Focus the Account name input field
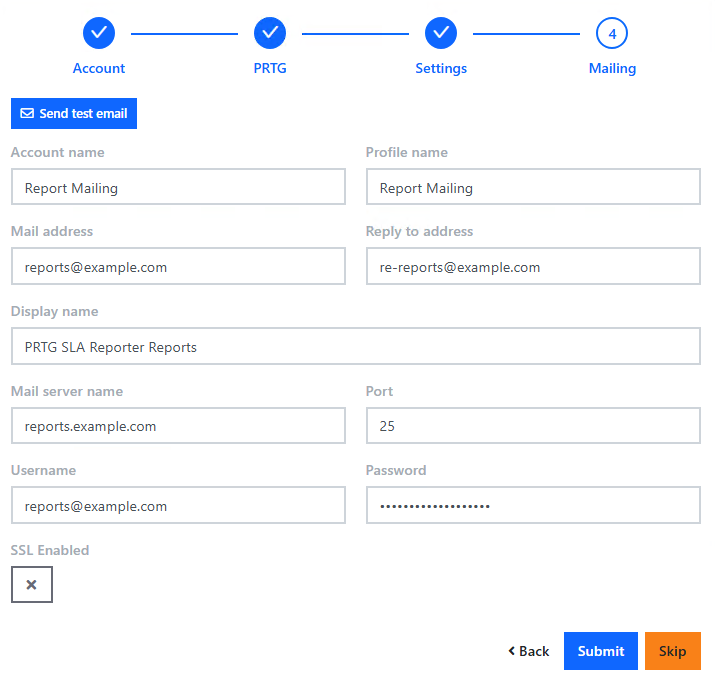Image resolution: width=715 pixels, height=678 pixels. tap(178, 187)
